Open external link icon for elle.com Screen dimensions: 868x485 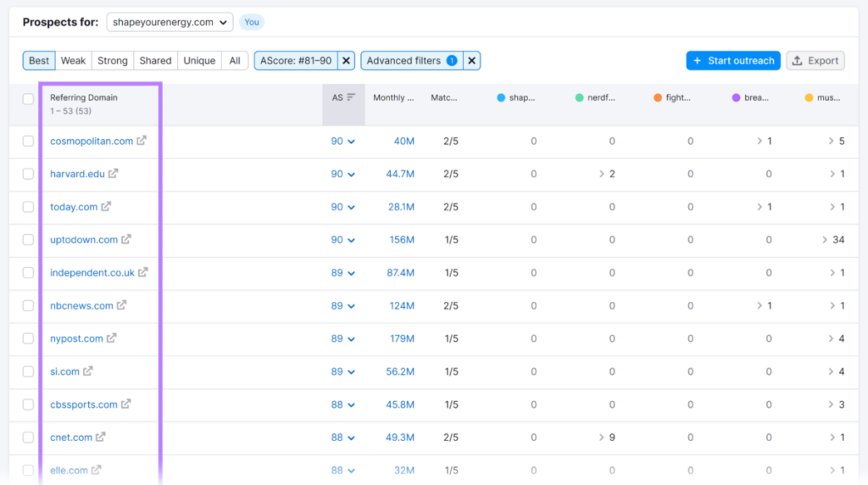pos(97,470)
